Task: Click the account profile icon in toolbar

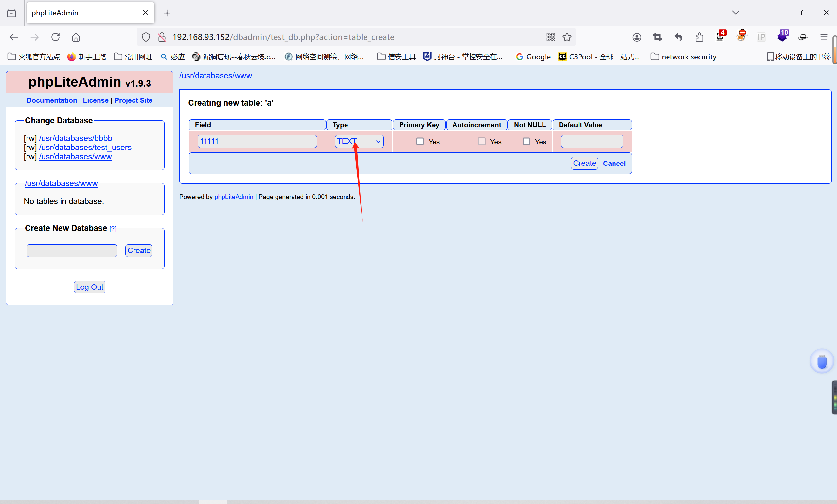Action: (x=637, y=37)
